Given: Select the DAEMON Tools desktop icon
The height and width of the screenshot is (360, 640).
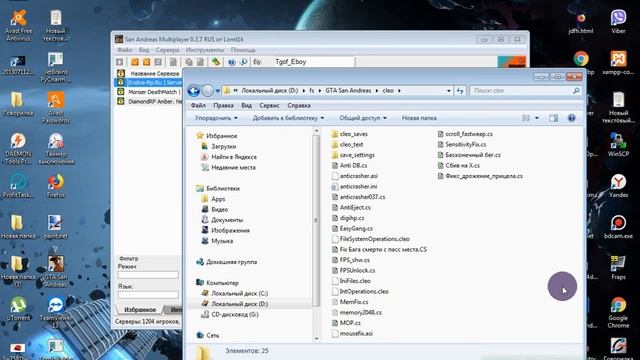Looking at the screenshot, I should click(x=18, y=149).
